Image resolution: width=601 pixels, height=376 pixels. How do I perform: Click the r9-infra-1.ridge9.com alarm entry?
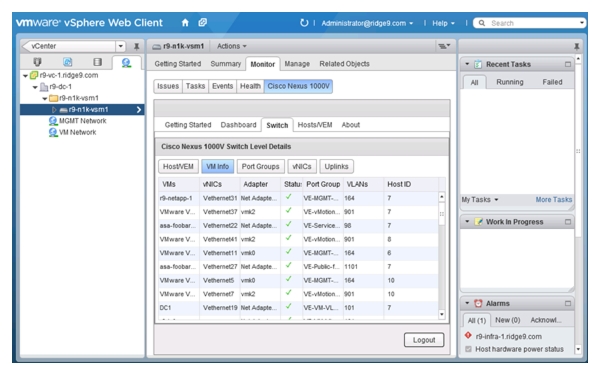point(508,337)
